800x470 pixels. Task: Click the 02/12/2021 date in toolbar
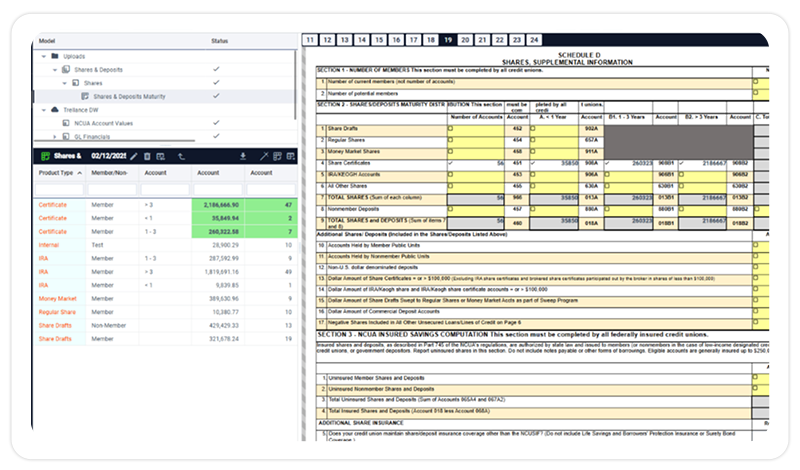tap(109, 156)
